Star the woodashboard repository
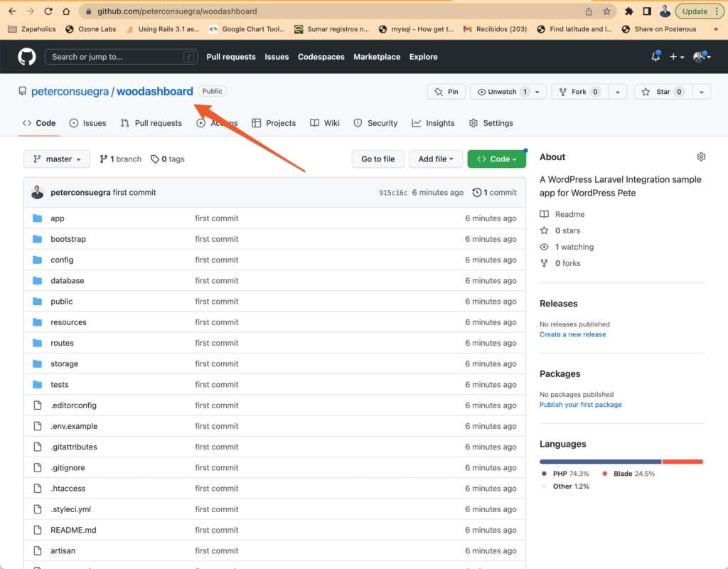The height and width of the screenshot is (569, 728). coord(662,92)
